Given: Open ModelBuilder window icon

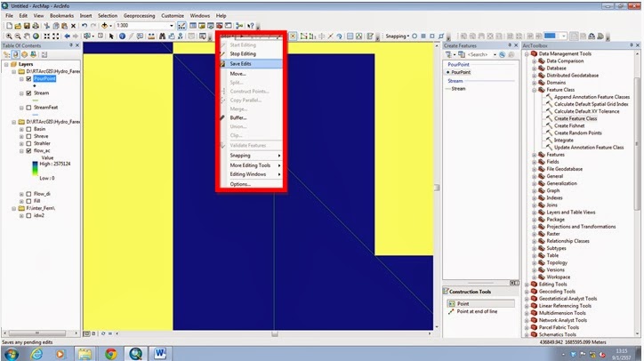Looking at the screenshot, I should pos(239,26).
